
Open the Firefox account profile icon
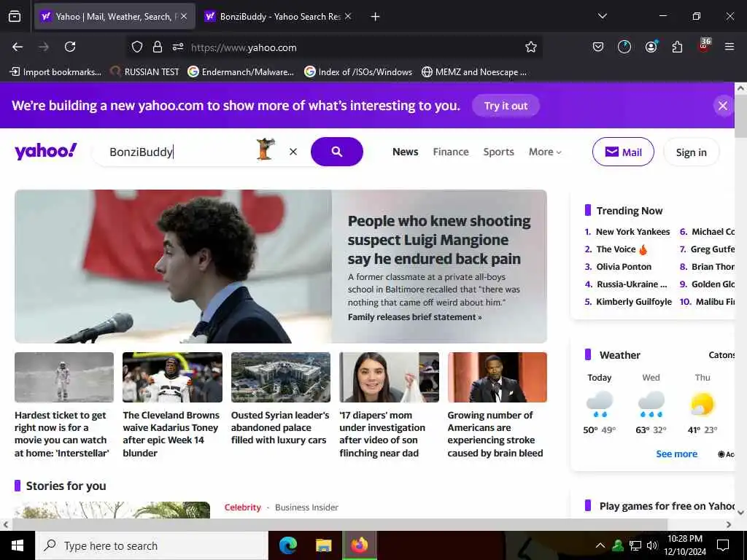651,47
